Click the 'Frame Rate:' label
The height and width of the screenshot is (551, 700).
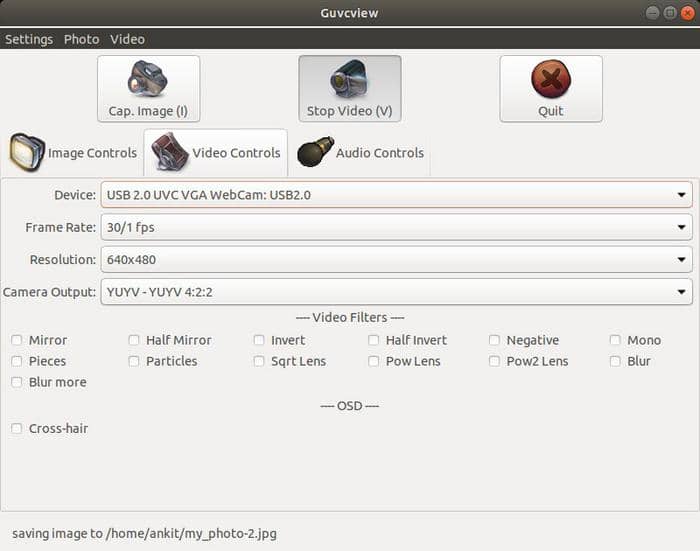(61, 227)
